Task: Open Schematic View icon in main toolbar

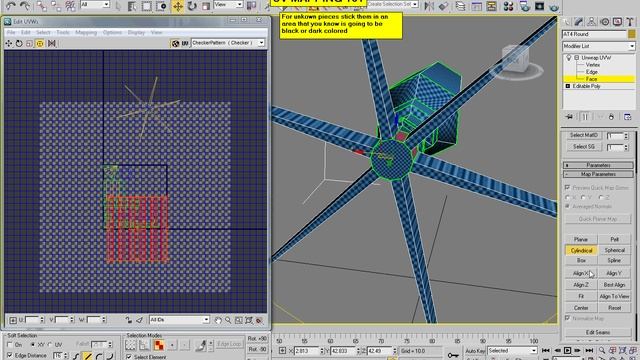Action: coord(491,6)
